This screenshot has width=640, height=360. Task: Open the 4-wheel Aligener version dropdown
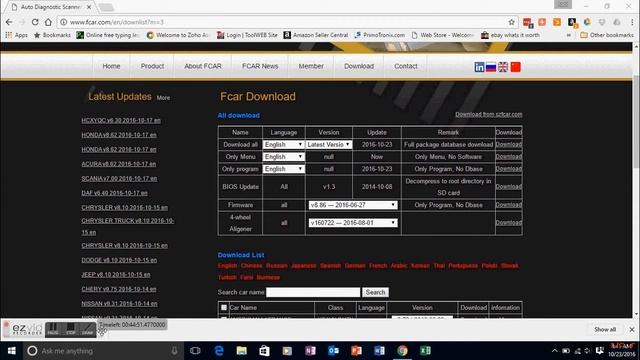(x=353, y=223)
